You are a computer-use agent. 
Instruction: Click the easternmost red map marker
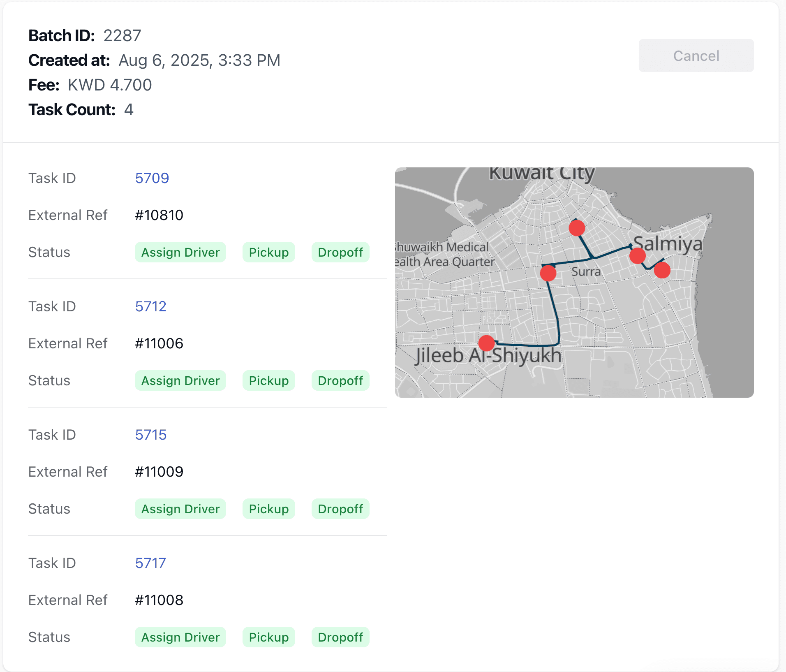tap(662, 270)
